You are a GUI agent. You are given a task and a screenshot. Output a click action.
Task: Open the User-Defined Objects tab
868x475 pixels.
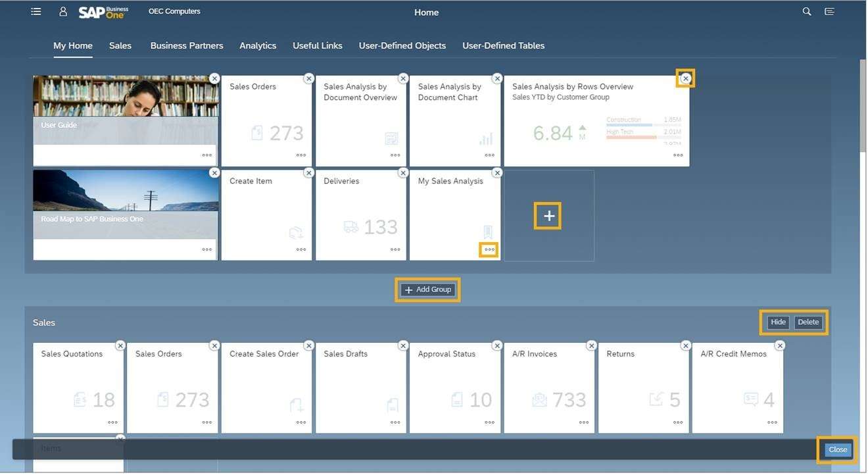(x=402, y=46)
